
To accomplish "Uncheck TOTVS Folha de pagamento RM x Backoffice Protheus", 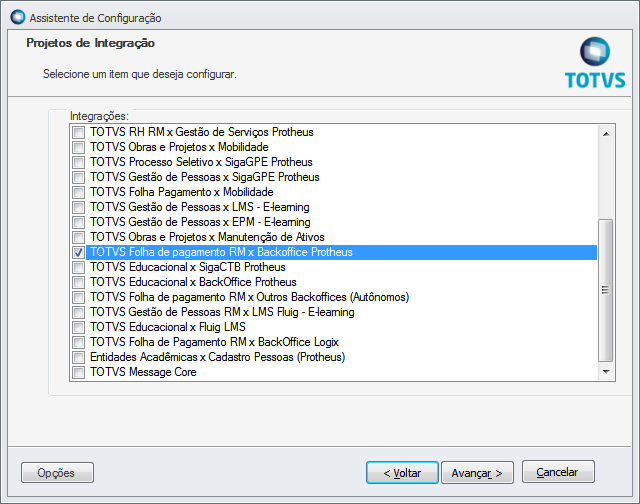I will click(78, 252).
